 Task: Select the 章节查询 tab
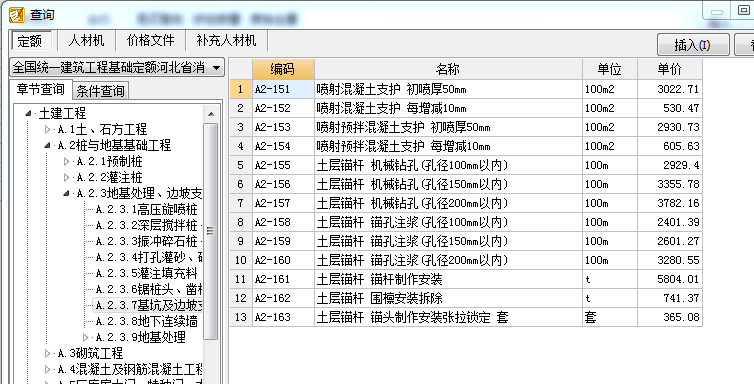41,89
